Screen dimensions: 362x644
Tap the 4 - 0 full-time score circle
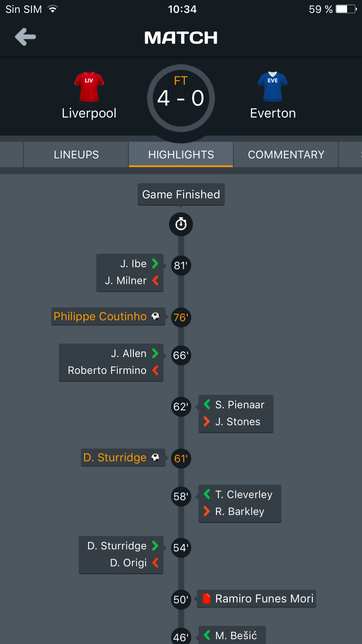pyautogui.click(x=181, y=98)
